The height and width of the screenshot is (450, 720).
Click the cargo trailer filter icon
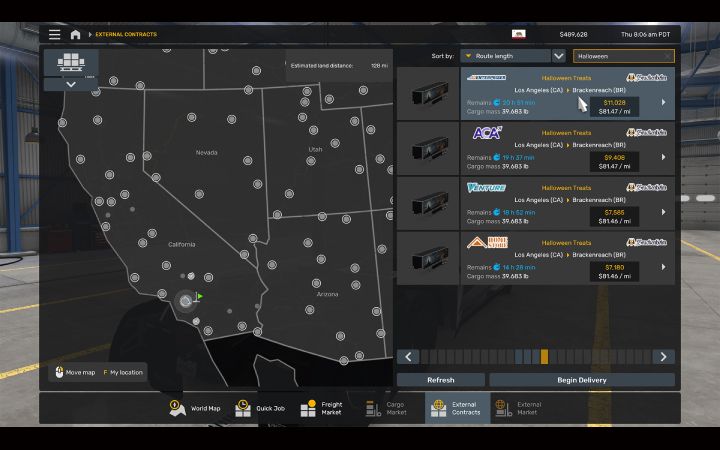(x=70, y=63)
